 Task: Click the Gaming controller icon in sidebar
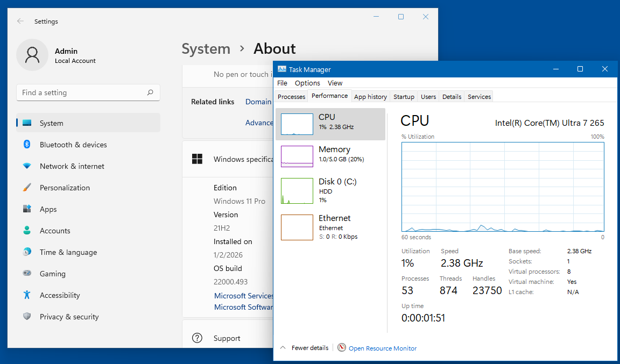27,274
